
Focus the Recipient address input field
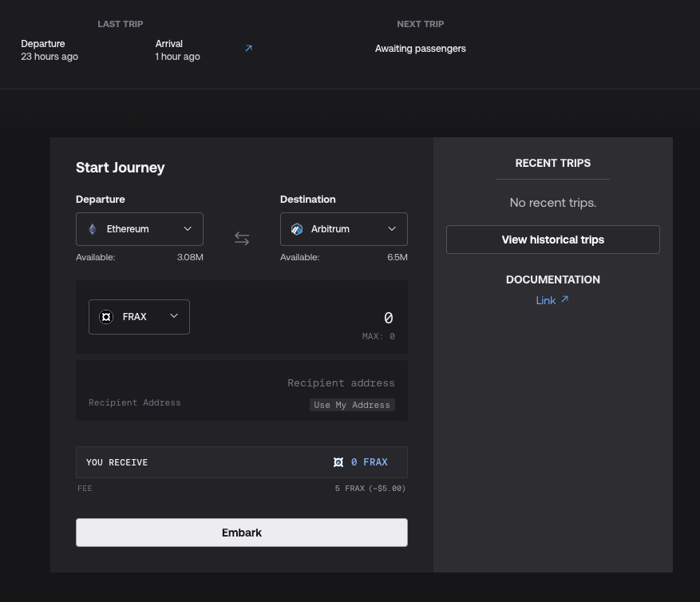point(319,383)
